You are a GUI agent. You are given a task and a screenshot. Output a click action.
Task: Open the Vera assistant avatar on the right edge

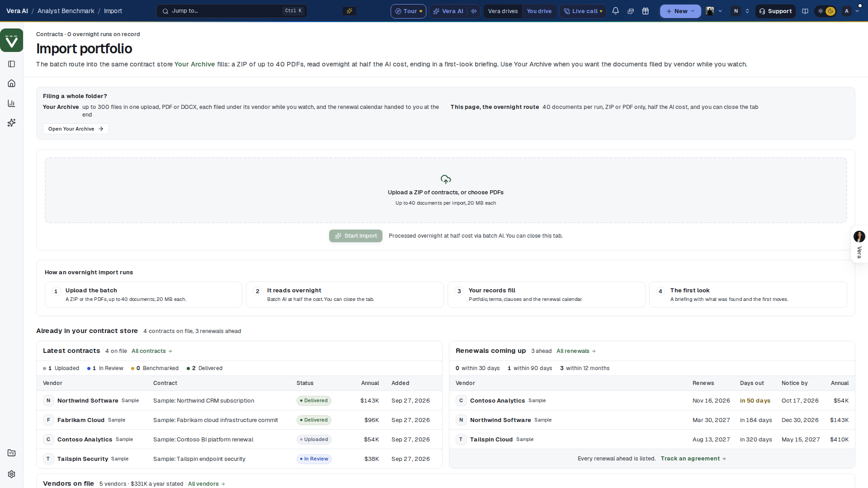click(x=859, y=236)
